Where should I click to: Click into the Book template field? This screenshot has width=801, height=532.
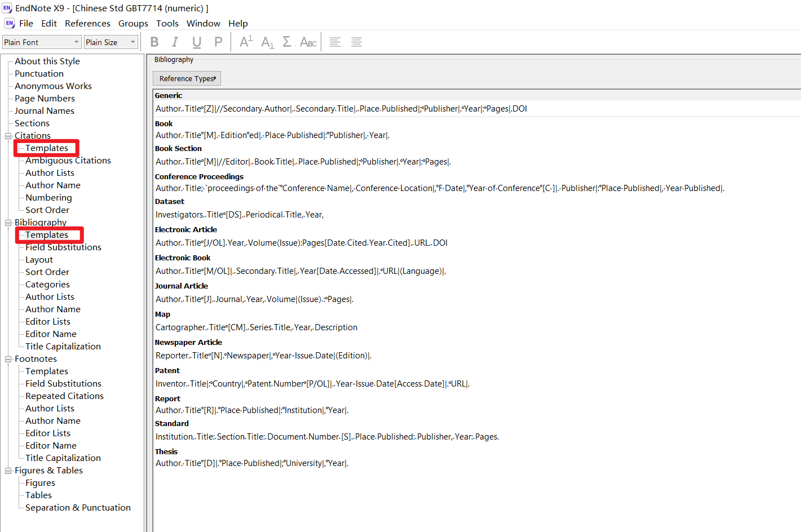[477, 135]
